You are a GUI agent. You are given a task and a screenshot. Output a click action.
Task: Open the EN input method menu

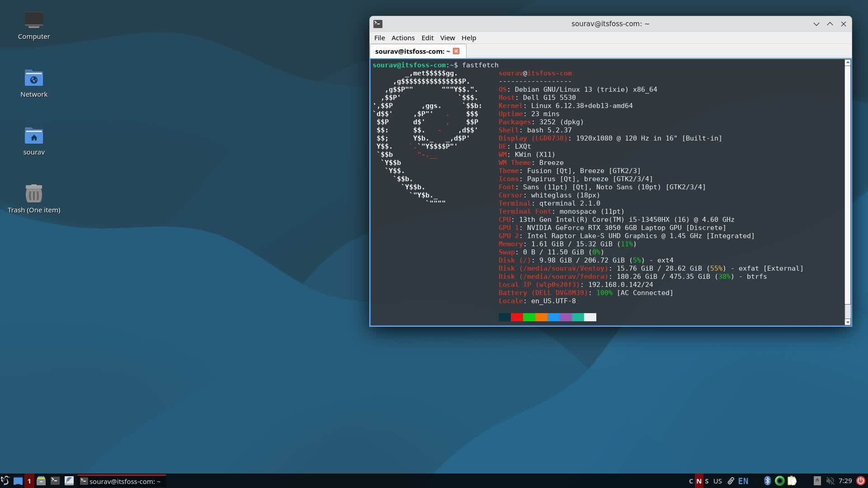[x=743, y=481]
